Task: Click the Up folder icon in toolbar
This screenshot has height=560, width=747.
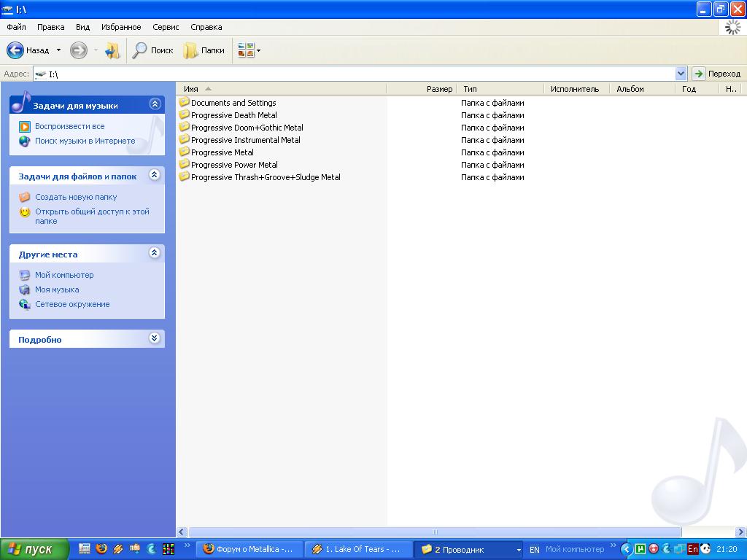Action: point(112,50)
